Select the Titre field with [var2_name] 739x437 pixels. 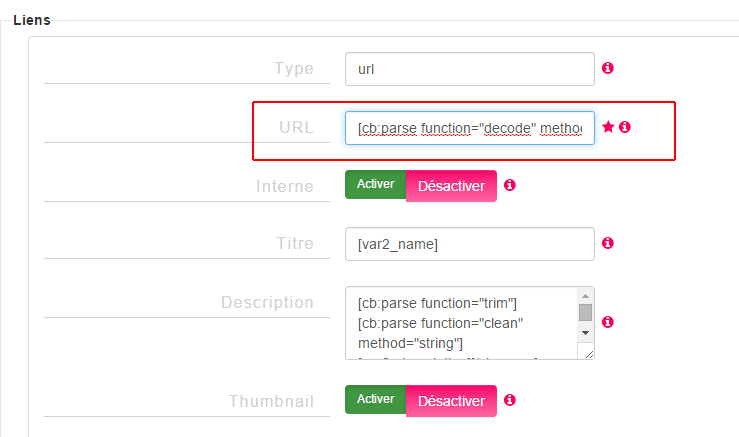coord(469,244)
